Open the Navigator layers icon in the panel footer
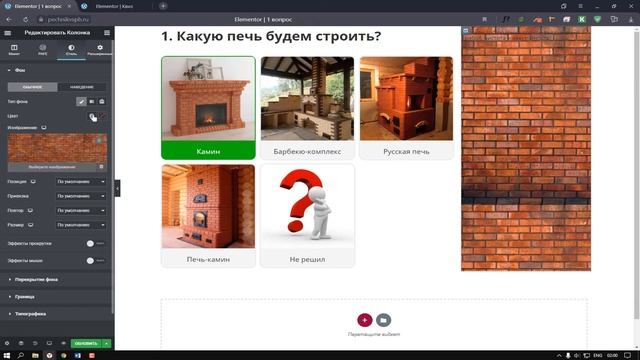640x360 pixels. (x=21, y=344)
